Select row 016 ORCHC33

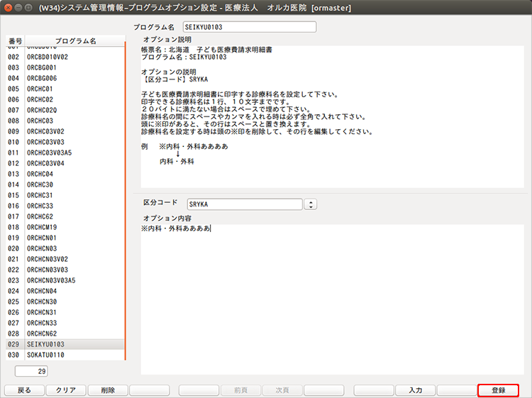point(65,206)
